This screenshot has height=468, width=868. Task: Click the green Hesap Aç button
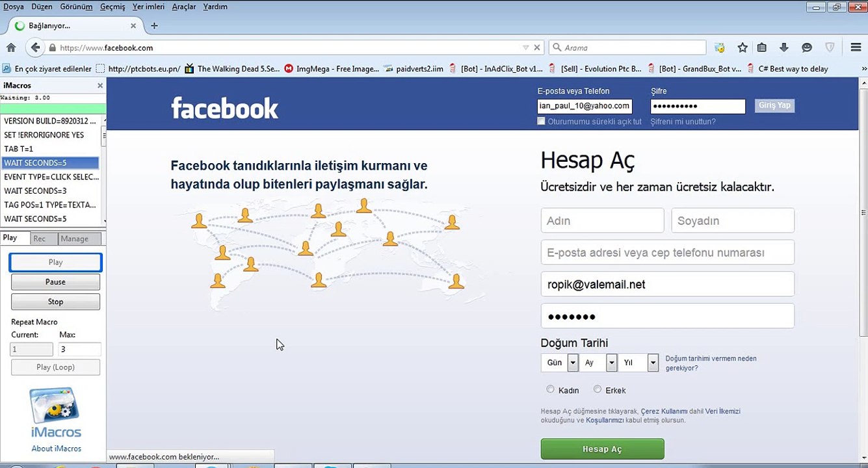[x=602, y=449]
